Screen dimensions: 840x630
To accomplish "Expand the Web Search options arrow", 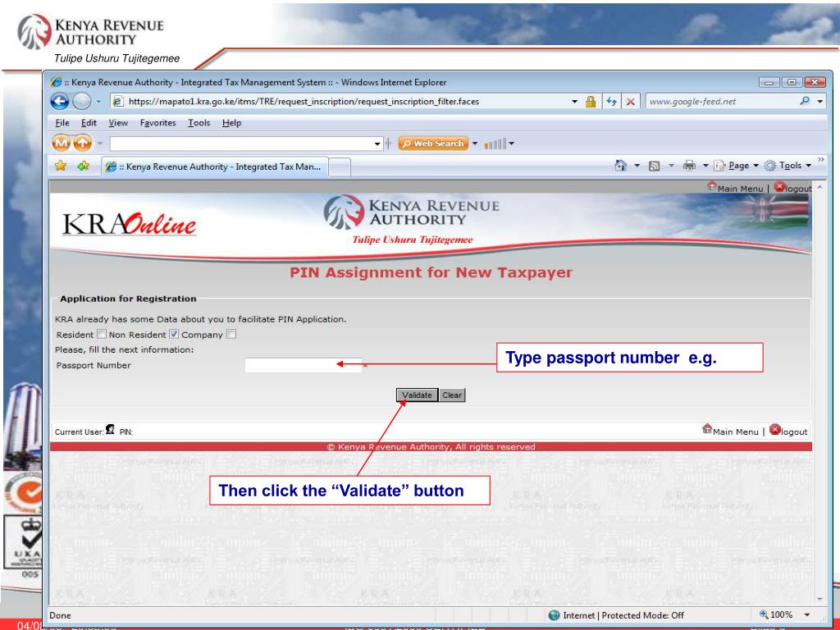I will tap(475, 144).
